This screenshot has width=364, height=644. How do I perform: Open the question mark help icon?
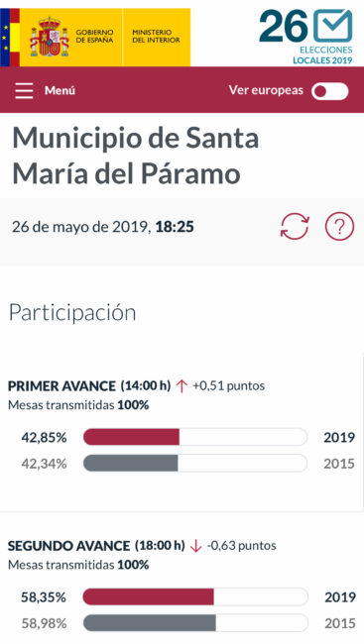coord(339,226)
